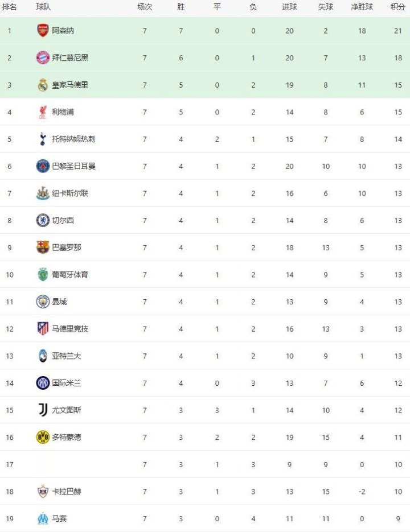The image size is (410, 532).
Task: Select the Inter Milan crest icon
Action: [x=43, y=383]
